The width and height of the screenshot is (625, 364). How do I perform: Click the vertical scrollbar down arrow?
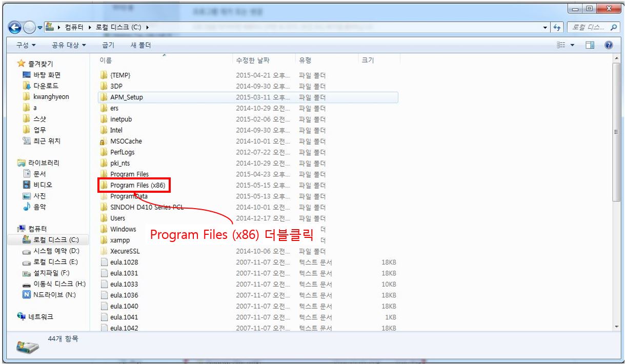(616, 327)
